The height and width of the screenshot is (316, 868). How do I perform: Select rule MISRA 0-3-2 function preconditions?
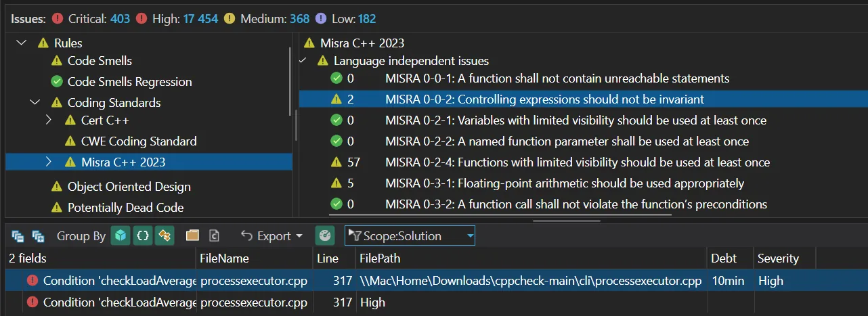[576, 204]
